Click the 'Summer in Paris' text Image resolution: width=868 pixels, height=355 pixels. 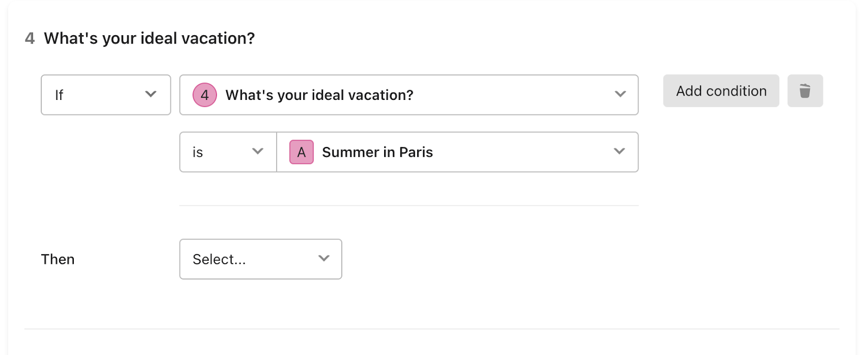[x=378, y=152]
